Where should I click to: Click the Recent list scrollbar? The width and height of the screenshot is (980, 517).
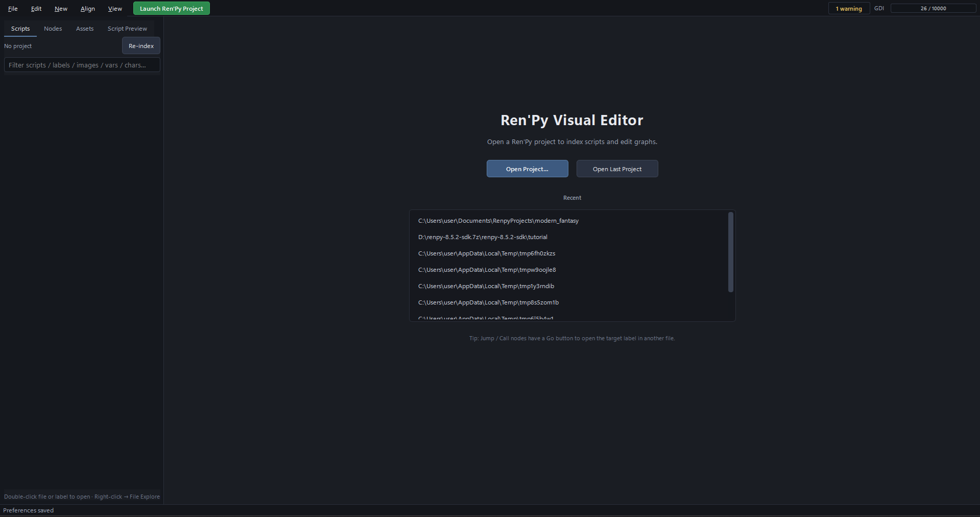pyautogui.click(x=731, y=252)
